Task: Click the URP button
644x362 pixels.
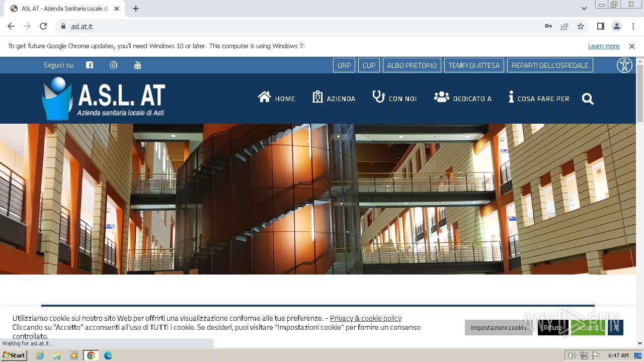Action: [344, 65]
